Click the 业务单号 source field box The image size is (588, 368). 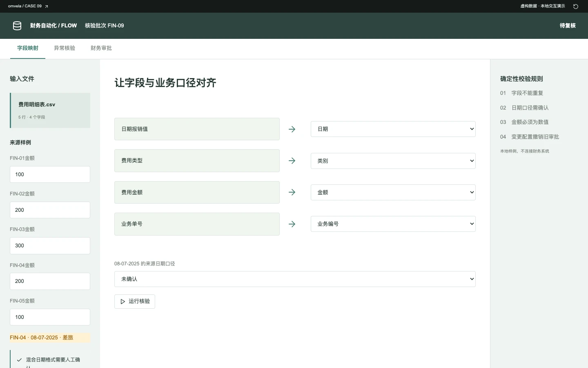click(197, 224)
